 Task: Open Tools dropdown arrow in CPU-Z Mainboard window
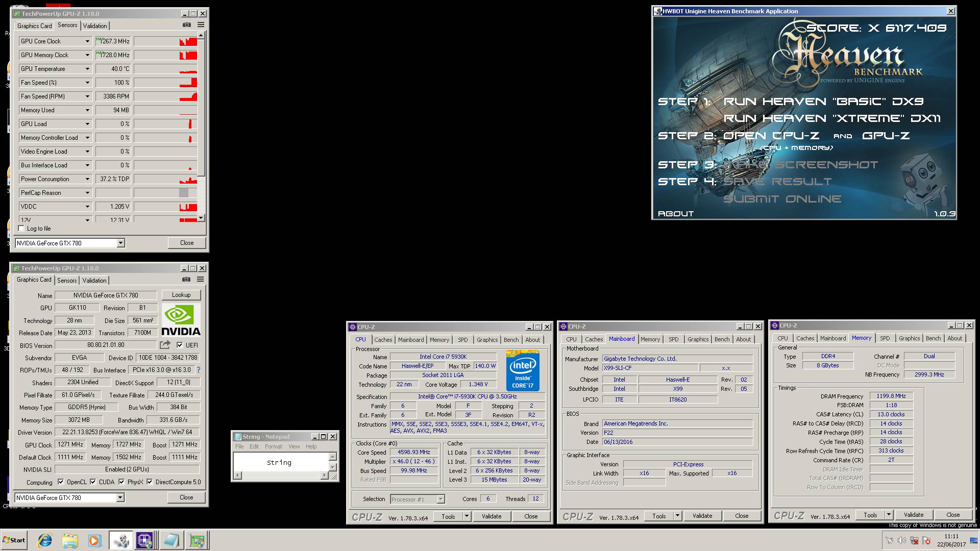(677, 516)
